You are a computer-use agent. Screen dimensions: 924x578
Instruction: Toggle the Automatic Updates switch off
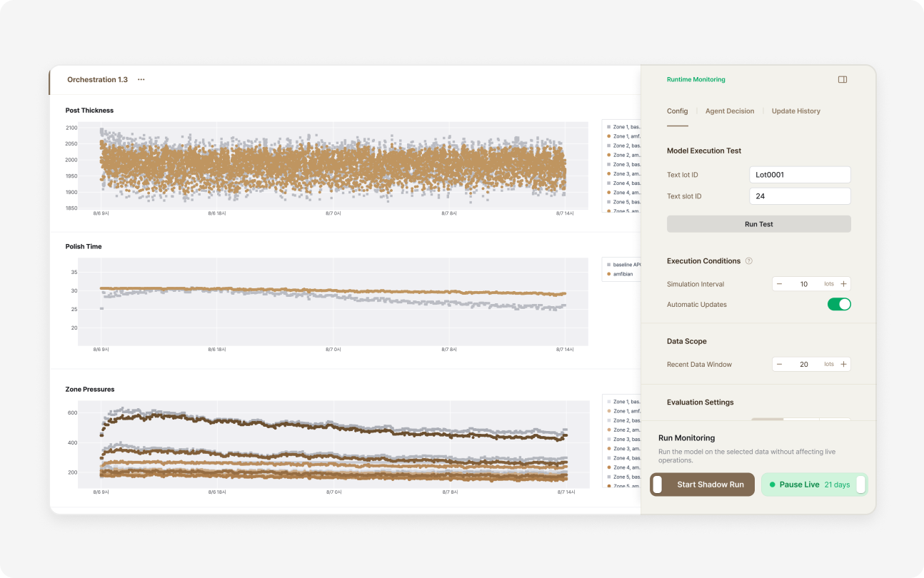[x=839, y=304]
